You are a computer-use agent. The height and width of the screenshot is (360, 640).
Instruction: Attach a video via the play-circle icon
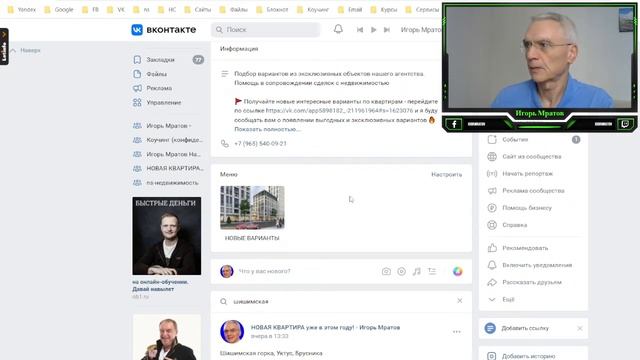[402, 271]
